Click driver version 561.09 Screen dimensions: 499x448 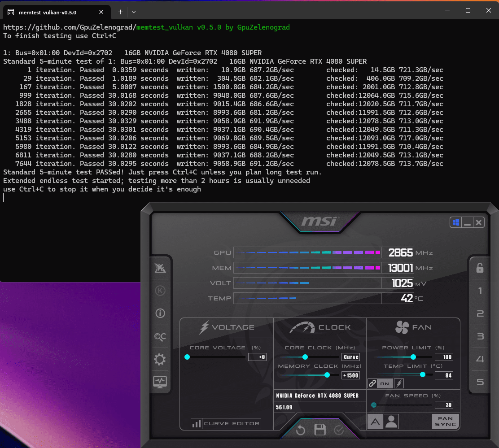pos(284,407)
